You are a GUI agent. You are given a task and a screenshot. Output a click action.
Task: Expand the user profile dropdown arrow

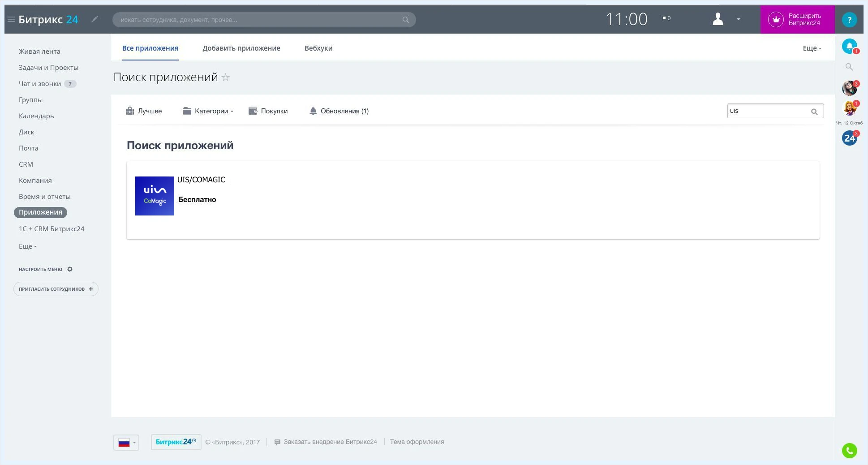739,19
